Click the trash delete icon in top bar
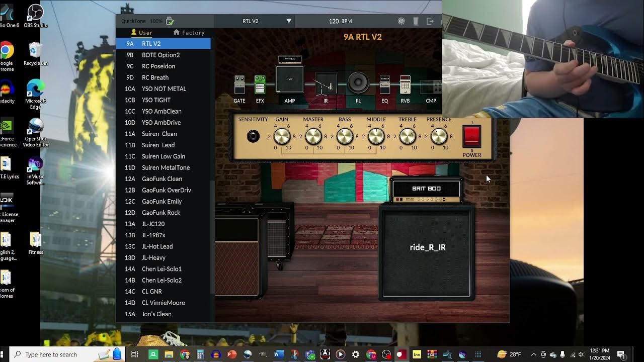The height and width of the screenshot is (362, 644). (x=416, y=21)
